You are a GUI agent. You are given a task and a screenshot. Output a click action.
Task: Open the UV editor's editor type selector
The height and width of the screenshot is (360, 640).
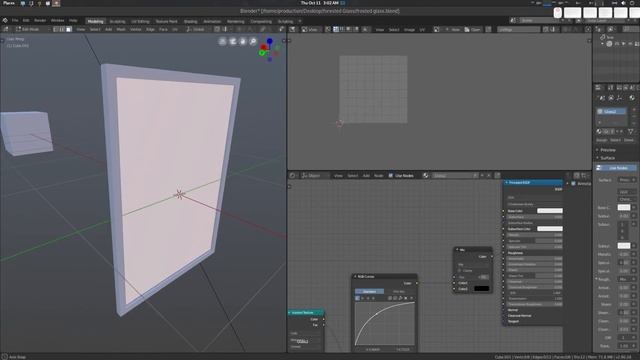(293, 29)
